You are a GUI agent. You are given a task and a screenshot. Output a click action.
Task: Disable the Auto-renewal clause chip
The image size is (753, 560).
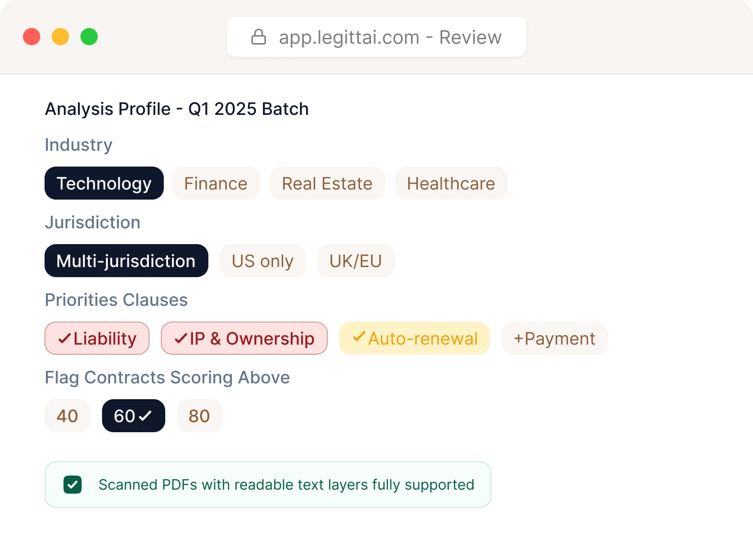tap(414, 338)
